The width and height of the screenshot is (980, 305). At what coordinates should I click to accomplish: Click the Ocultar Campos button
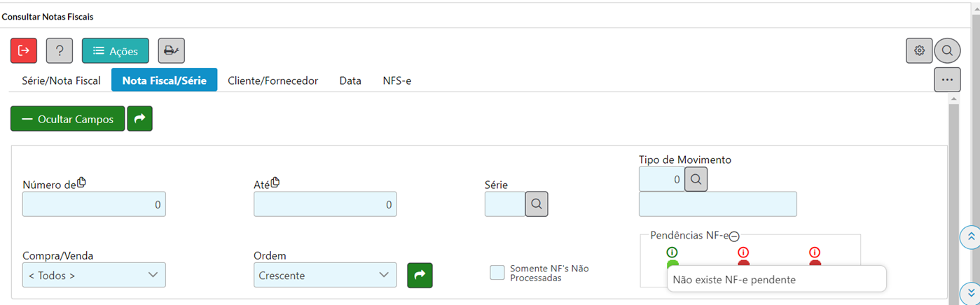pos(67,119)
